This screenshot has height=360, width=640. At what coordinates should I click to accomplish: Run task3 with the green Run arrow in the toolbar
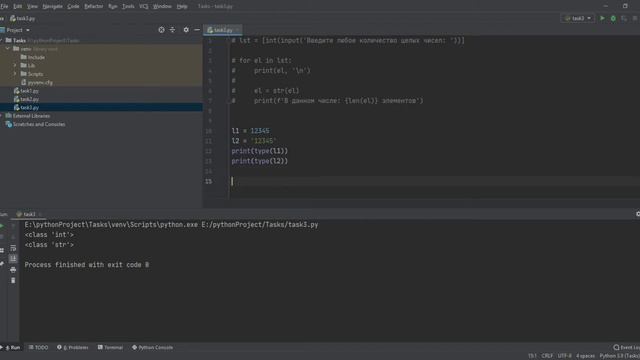pos(602,18)
